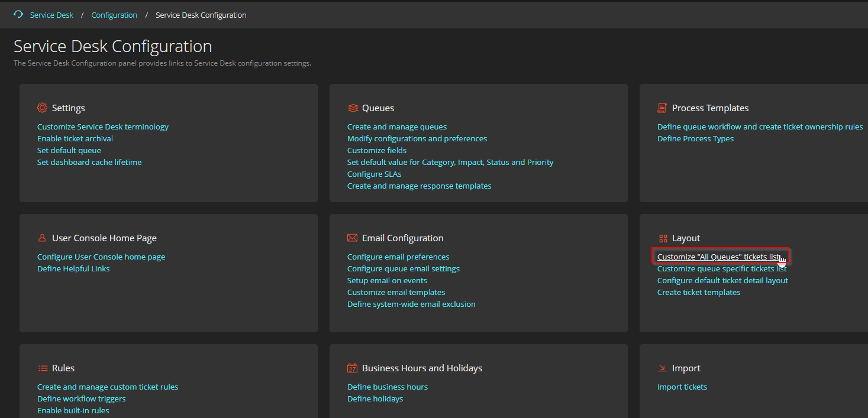Click the Process Templates document icon
Image resolution: width=868 pixels, height=418 pixels.
[x=662, y=108]
